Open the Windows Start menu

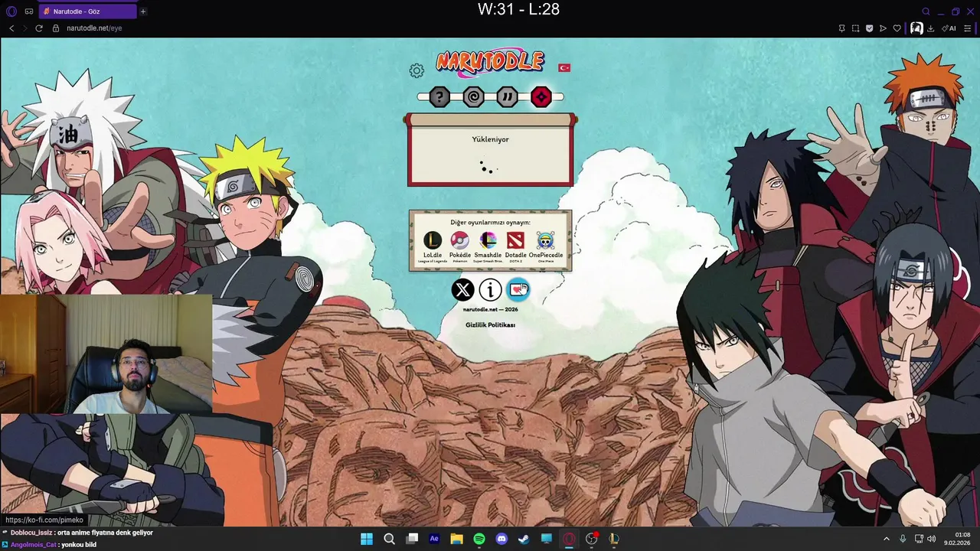coord(367,539)
